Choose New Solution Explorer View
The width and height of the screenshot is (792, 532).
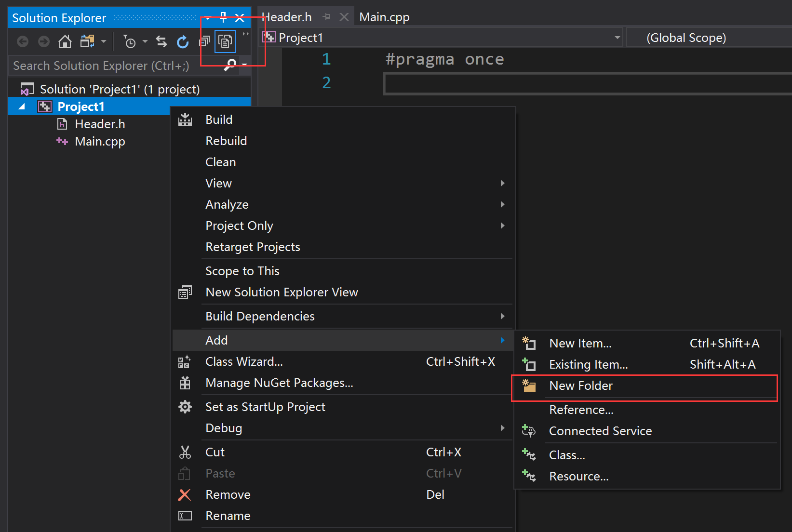coord(343,292)
